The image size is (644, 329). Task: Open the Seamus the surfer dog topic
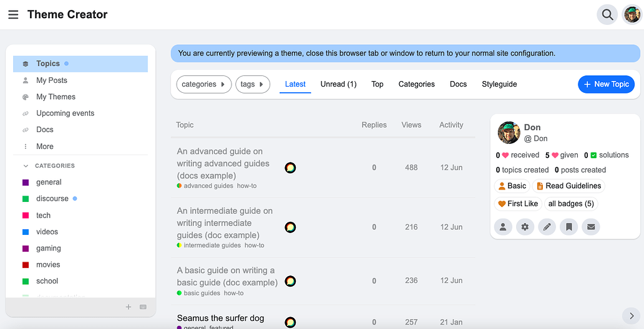click(220, 318)
